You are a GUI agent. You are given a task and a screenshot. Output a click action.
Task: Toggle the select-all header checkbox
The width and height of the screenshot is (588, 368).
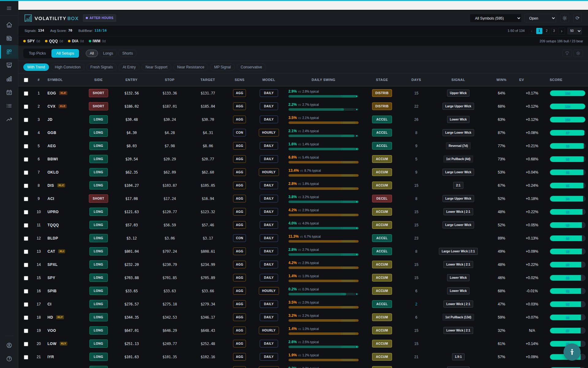pyautogui.click(x=26, y=80)
